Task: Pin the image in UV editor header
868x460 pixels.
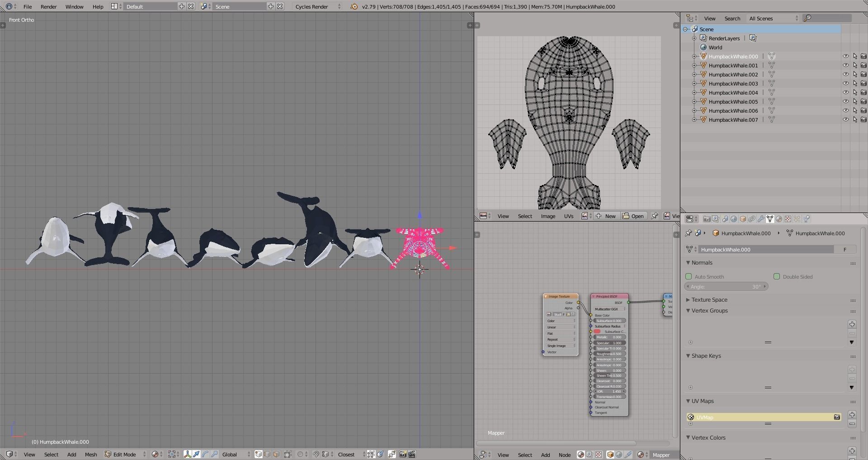Action: [654, 216]
